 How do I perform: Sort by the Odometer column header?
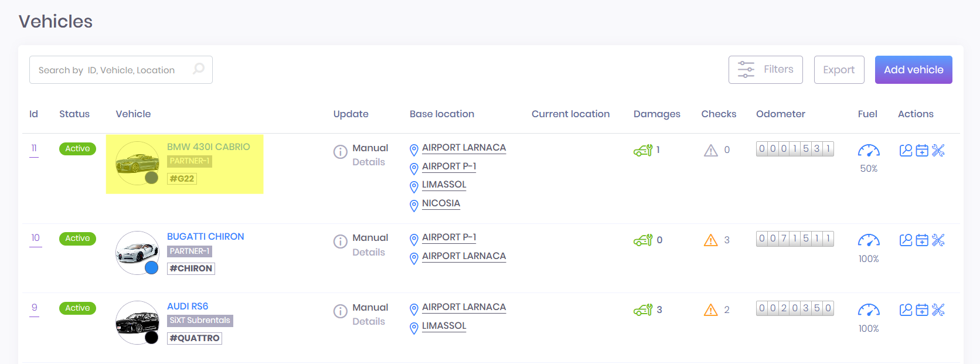pyautogui.click(x=780, y=114)
